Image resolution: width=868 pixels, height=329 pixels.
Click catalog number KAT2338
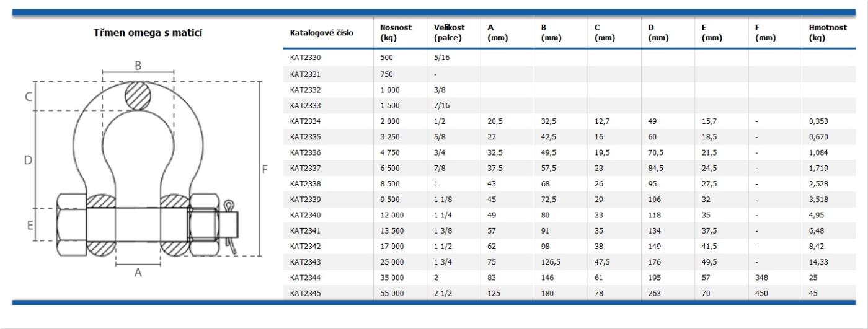pos(306,184)
